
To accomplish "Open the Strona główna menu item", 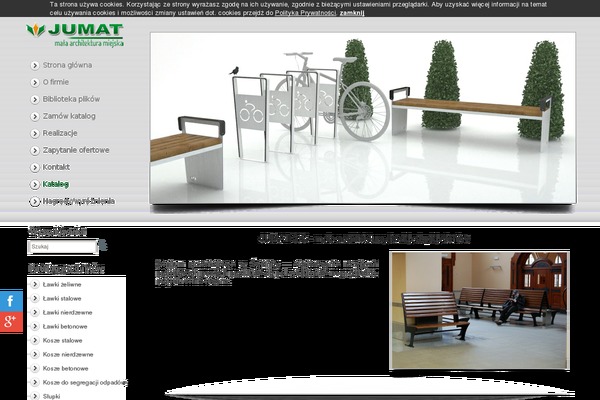I will [x=67, y=65].
